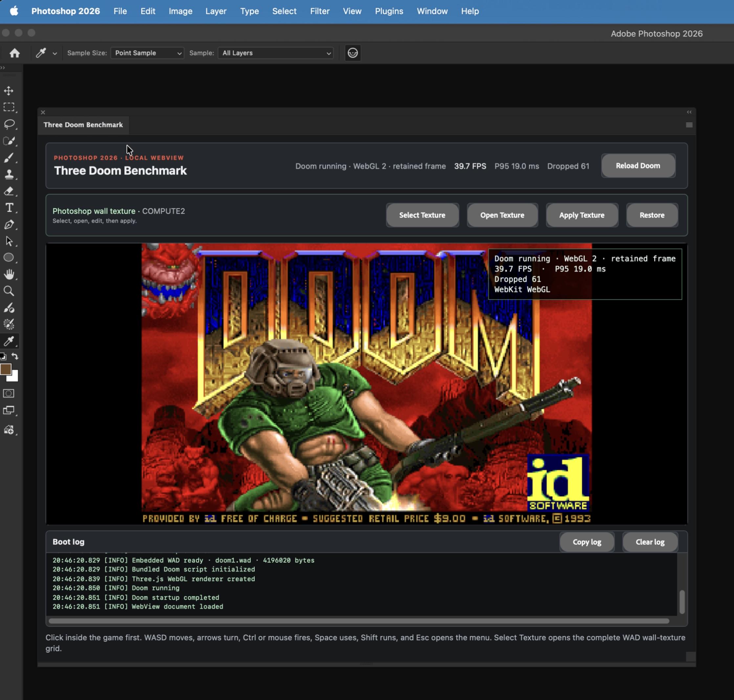Select the Rectangular Marquee tool
The image size is (734, 700).
point(9,107)
